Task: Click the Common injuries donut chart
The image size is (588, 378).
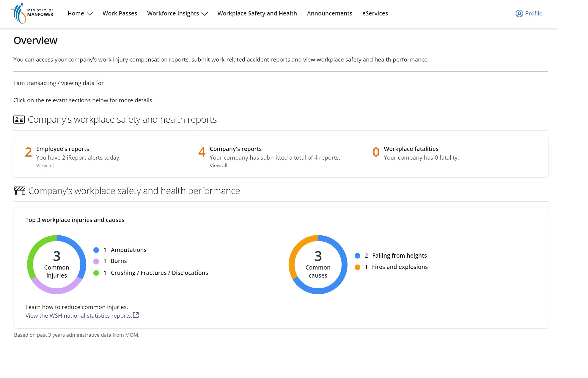Action: tap(56, 264)
